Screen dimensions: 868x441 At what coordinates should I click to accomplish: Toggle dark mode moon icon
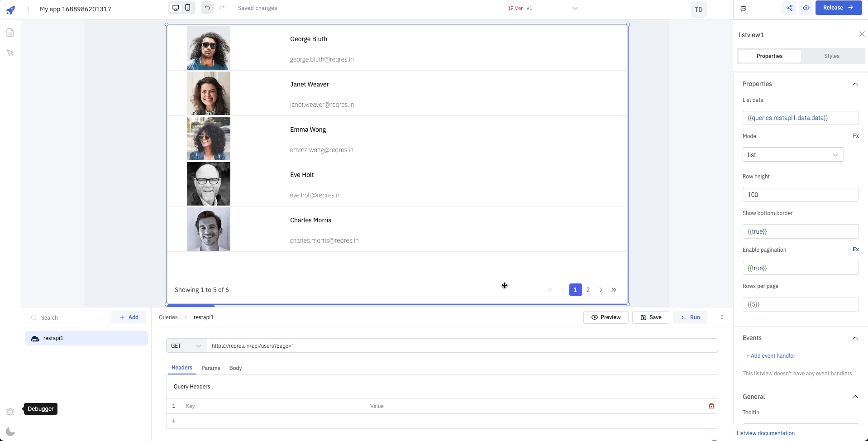coord(10,431)
